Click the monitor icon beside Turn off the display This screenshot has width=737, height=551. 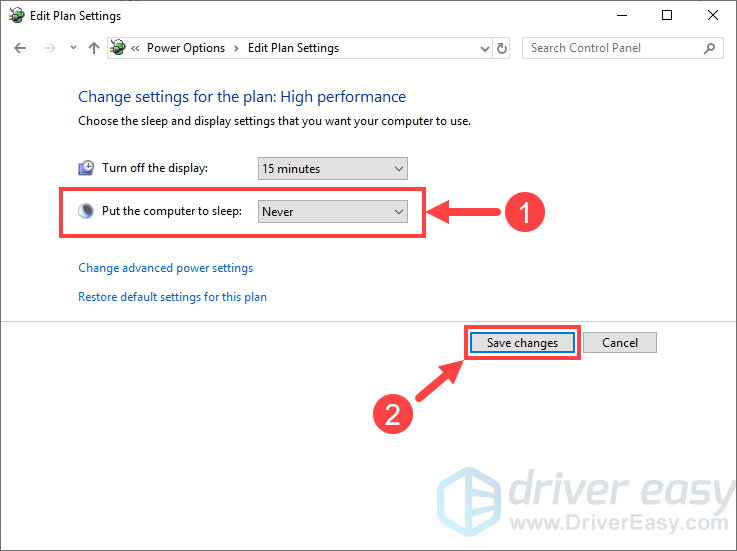(87, 169)
